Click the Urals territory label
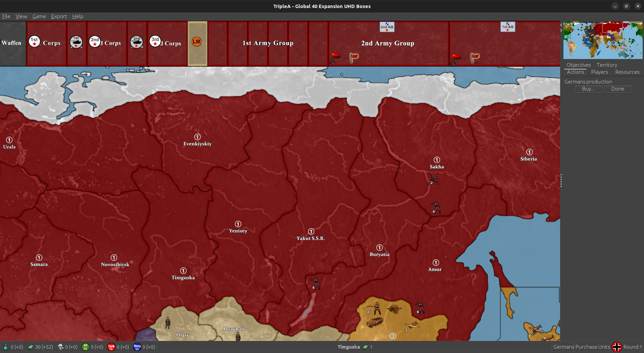 [x=9, y=147]
